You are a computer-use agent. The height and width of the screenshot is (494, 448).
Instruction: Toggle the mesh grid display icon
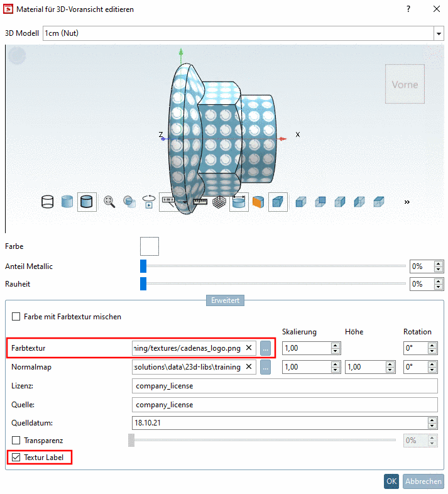pos(219,202)
